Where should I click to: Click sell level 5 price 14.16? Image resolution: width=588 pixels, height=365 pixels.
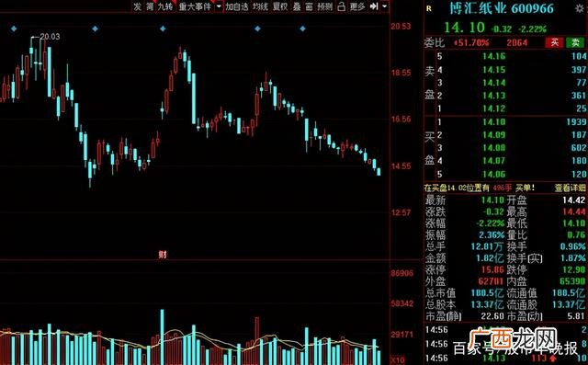point(494,56)
